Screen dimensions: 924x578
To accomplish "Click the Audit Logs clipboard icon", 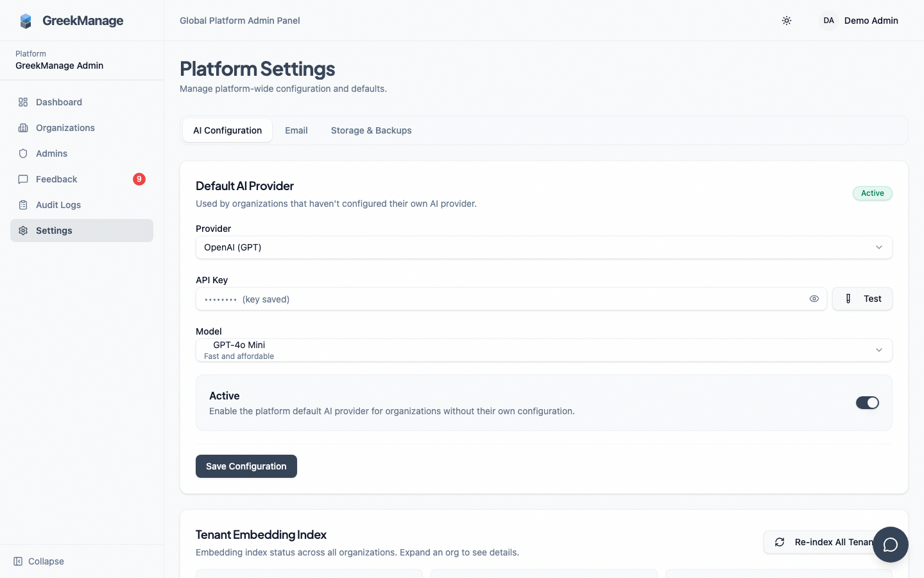I will coord(23,205).
